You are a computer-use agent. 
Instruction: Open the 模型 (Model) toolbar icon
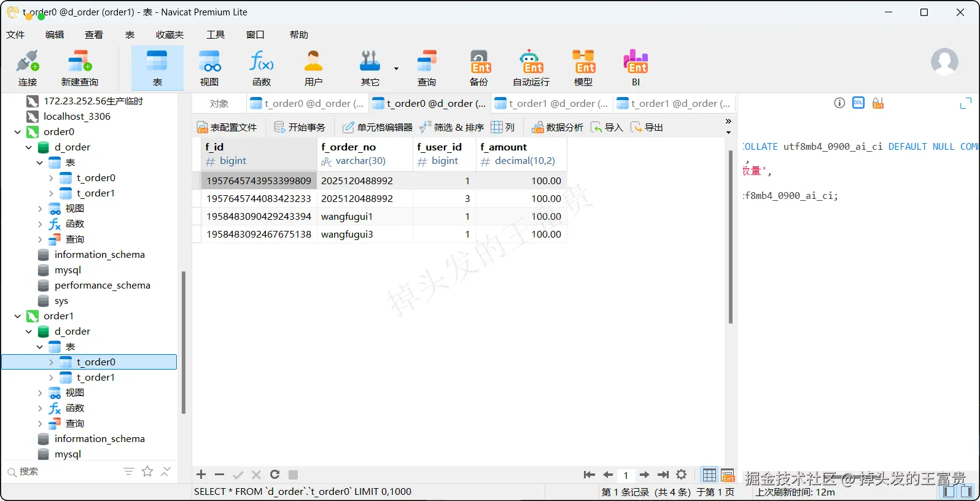click(583, 68)
